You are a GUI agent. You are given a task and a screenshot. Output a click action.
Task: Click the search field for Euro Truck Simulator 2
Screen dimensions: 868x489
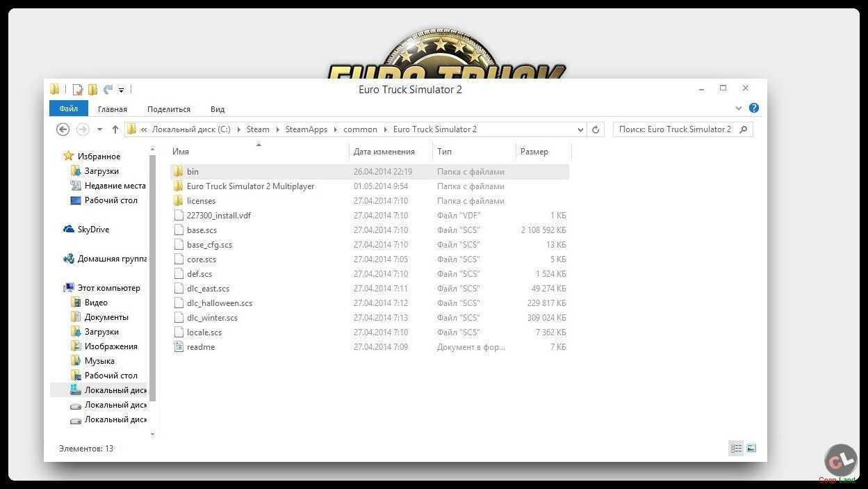click(682, 129)
